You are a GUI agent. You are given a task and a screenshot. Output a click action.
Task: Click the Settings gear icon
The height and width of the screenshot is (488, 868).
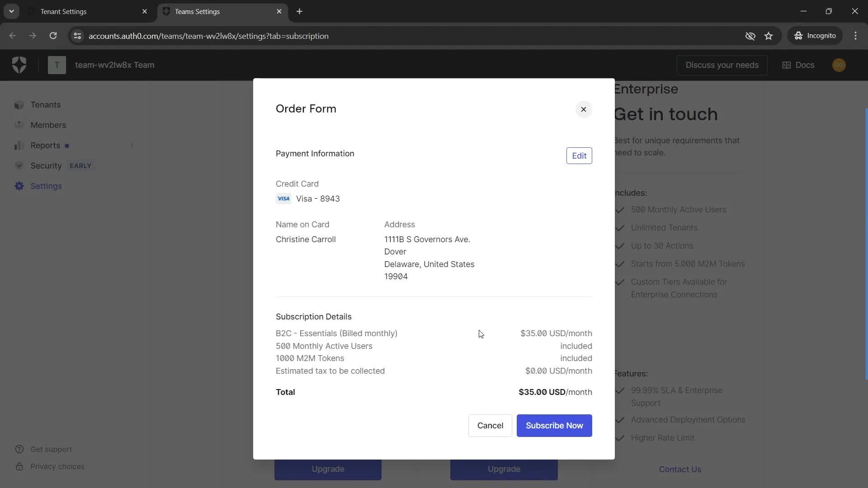coord(19,186)
